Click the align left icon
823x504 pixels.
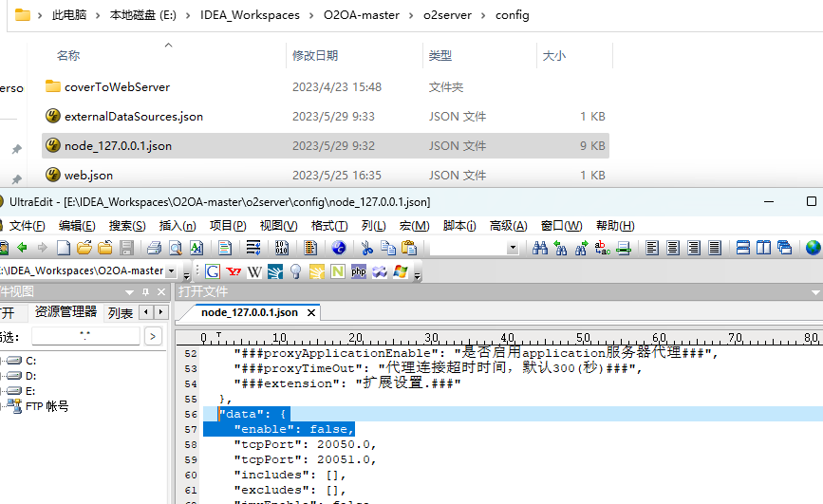click(x=652, y=248)
